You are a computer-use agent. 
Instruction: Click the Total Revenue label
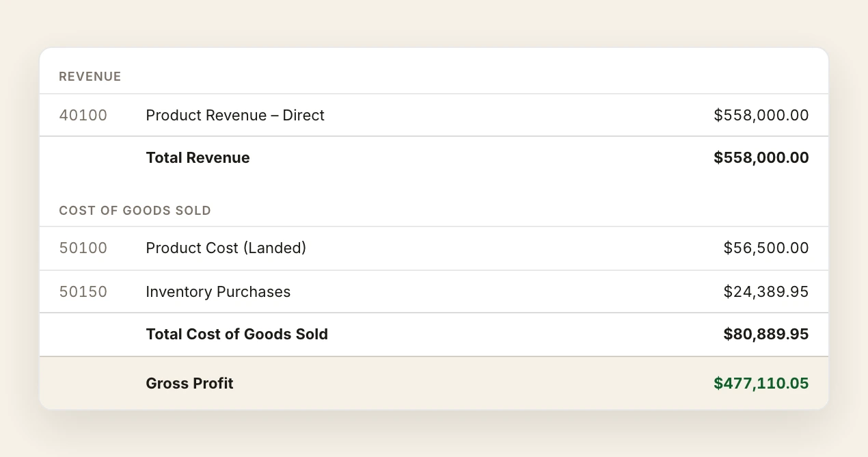pos(198,158)
